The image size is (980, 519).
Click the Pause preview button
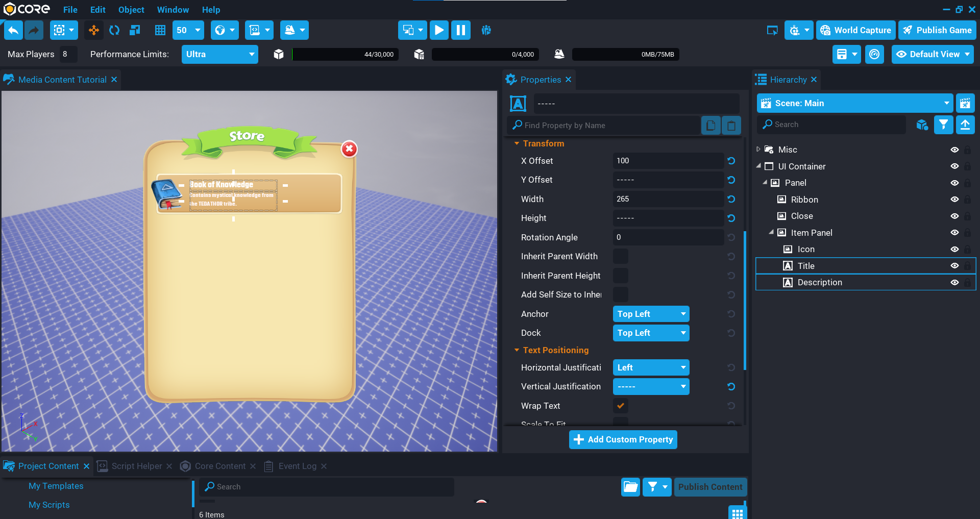[460, 31]
